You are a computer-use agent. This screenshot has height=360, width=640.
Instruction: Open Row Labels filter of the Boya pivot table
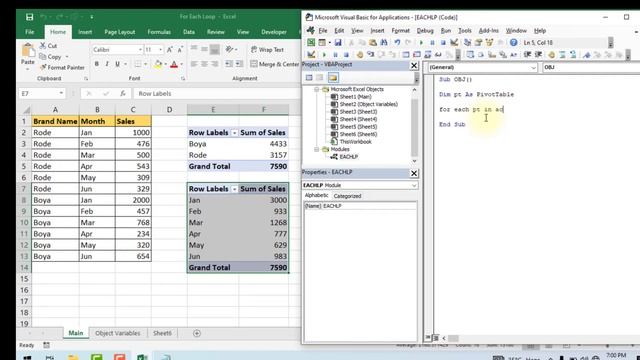(x=234, y=133)
